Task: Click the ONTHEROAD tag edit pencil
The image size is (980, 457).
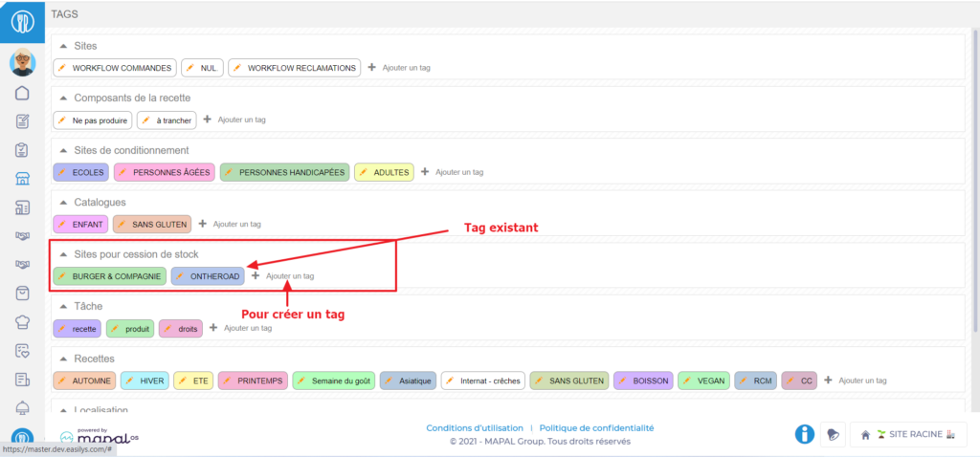Action: [x=181, y=276]
